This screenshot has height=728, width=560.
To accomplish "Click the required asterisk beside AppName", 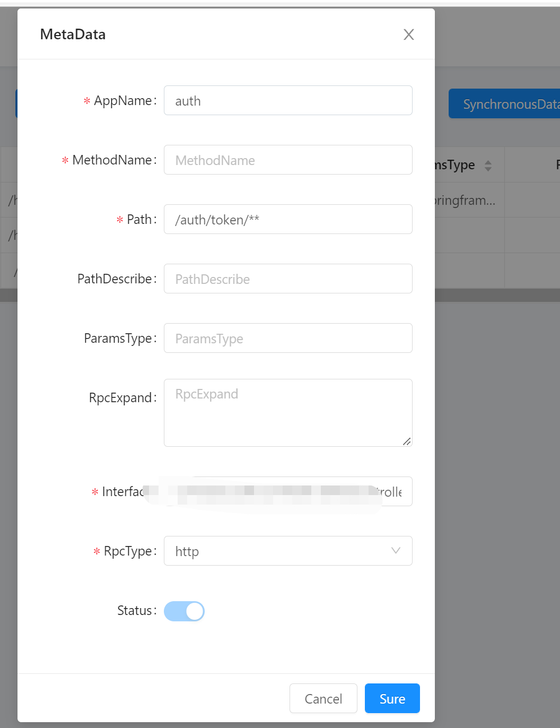I will (86, 101).
